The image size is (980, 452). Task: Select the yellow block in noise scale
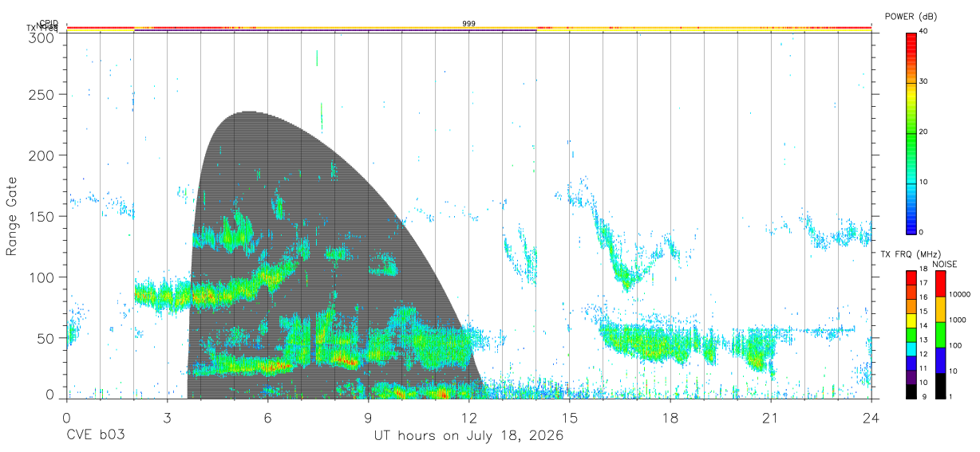940,309
